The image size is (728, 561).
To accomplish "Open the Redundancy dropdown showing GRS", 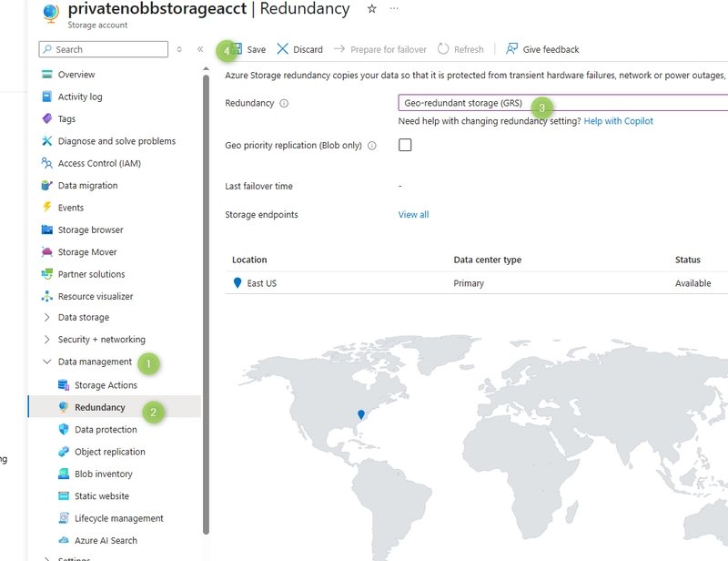I will 562,103.
